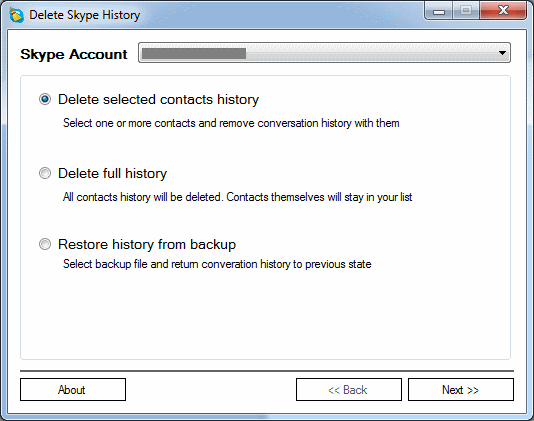The height and width of the screenshot is (421, 534).
Task: Click the Next >> button
Action: pyautogui.click(x=461, y=390)
